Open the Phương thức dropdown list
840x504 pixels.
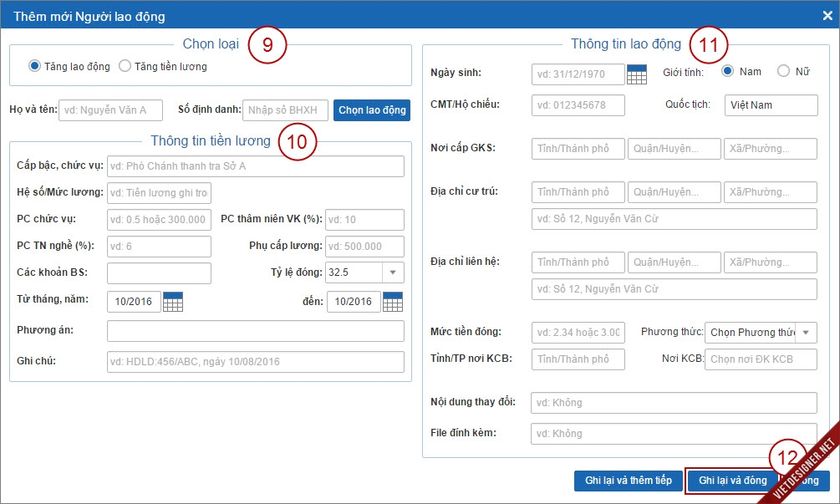tap(806, 333)
